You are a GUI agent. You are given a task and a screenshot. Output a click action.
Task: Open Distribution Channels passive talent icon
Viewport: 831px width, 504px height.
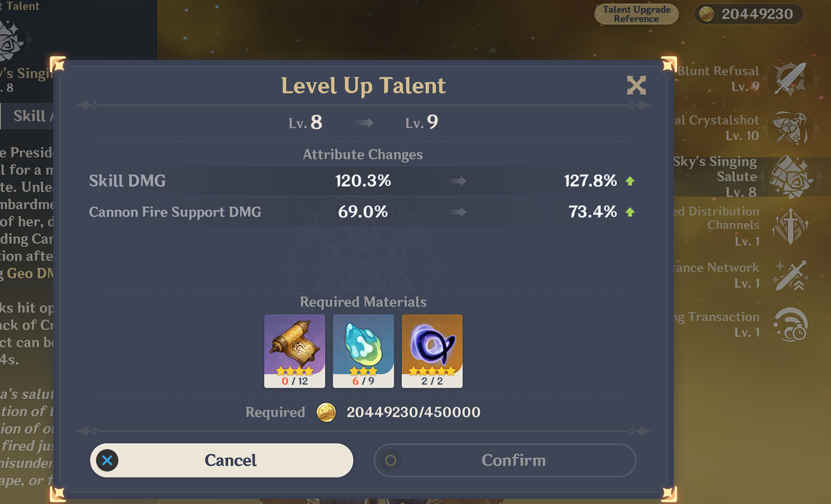790,226
